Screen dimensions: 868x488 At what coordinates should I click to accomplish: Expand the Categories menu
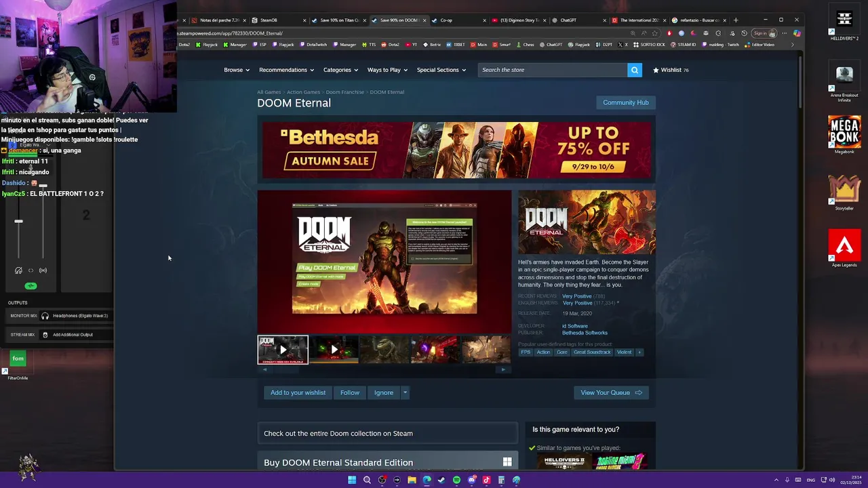pyautogui.click(x=341, y=70)
